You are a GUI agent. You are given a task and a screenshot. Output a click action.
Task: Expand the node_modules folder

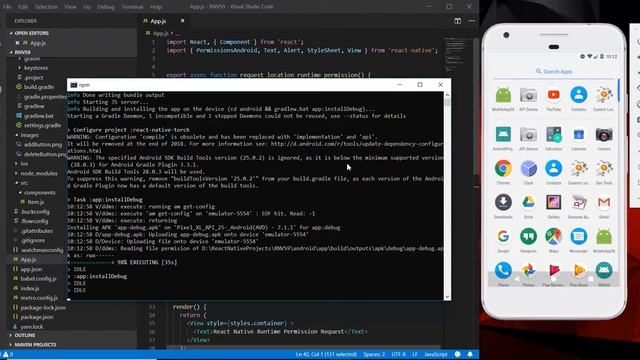click(39, 173)
